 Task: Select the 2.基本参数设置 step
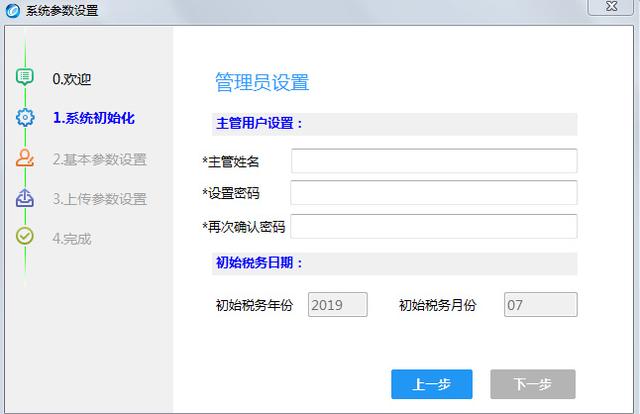pyautogui.click(x=99, y=159)
